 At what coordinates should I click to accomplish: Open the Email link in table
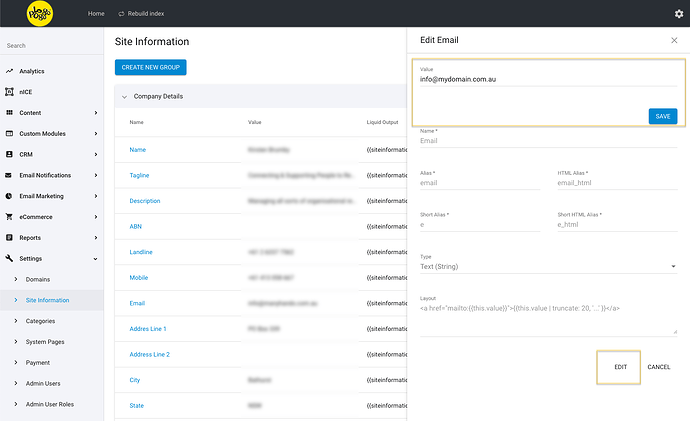137,303
